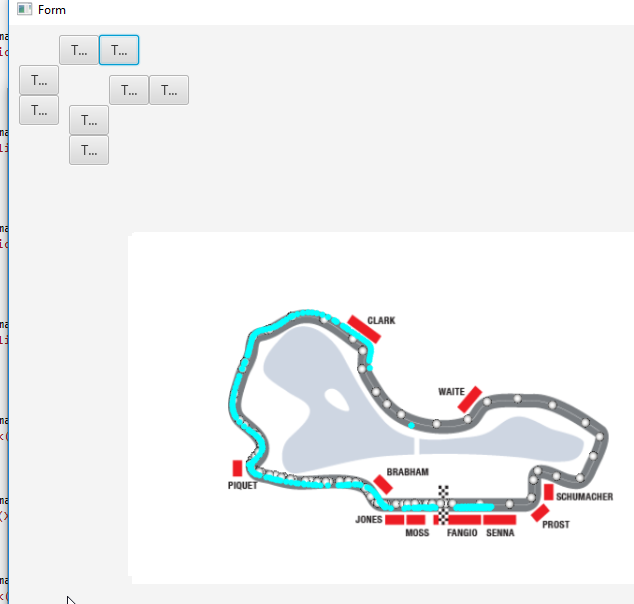Click the red Senna grandstand marker
This screenshot has height=604, width=634.
(x=499, y=520)
